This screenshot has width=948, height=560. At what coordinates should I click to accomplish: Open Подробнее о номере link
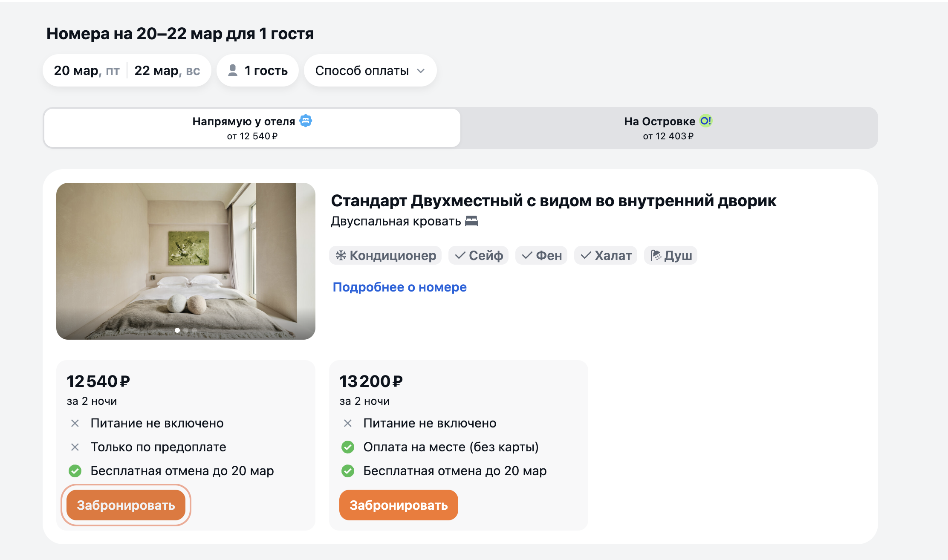pyautogui.click(x=399, y=287)
